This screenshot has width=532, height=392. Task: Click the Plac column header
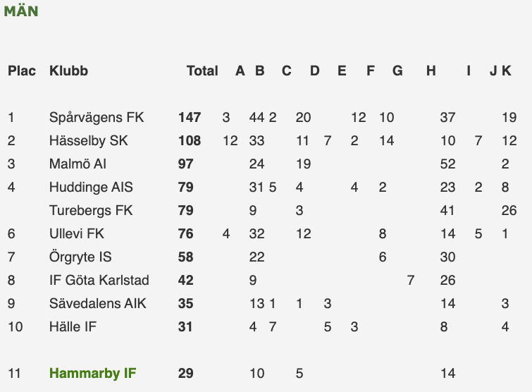click(22, 71)
